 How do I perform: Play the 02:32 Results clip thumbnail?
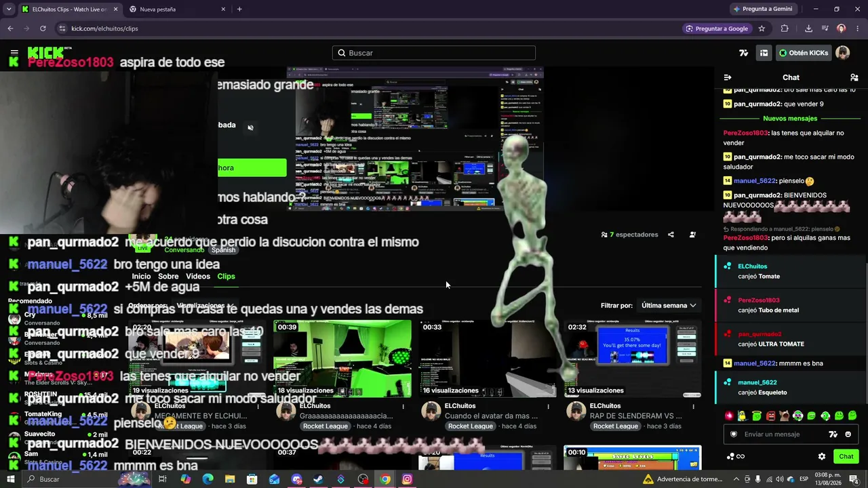[x=633, y=359]
